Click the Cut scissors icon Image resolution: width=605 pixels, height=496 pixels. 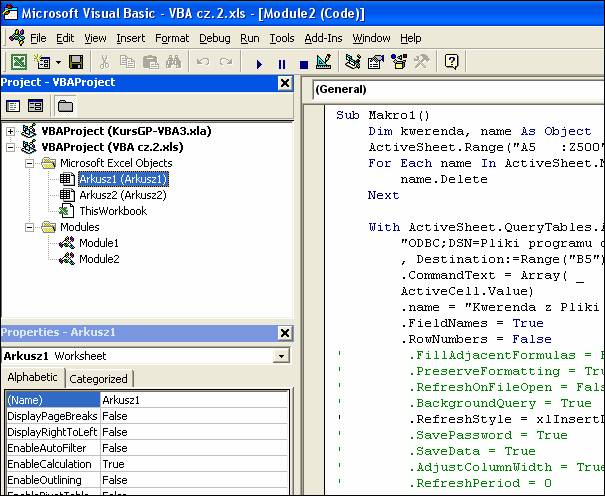point(104,62)
